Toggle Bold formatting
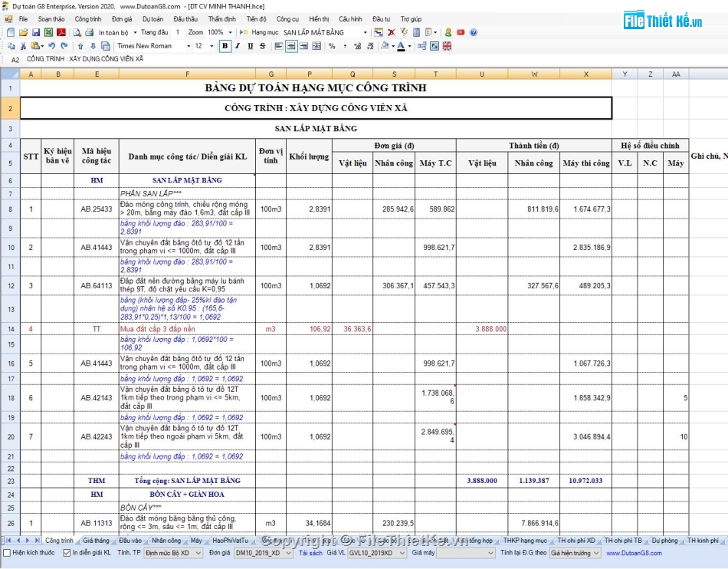 (x=225, y=46)
